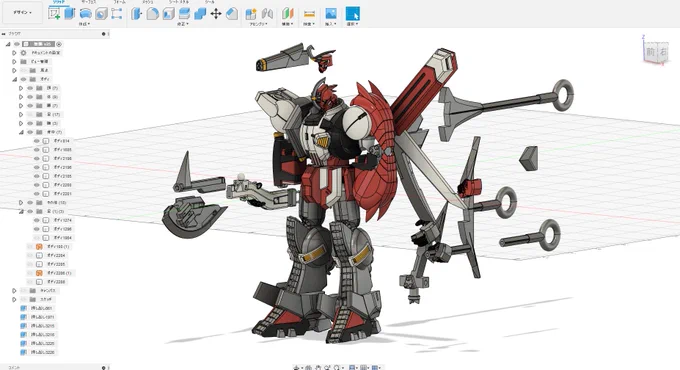The height and width of the screenshot is (370, 680).
Task: Click the gear icon of ドキュメントの設定
Action: point(23,52)
